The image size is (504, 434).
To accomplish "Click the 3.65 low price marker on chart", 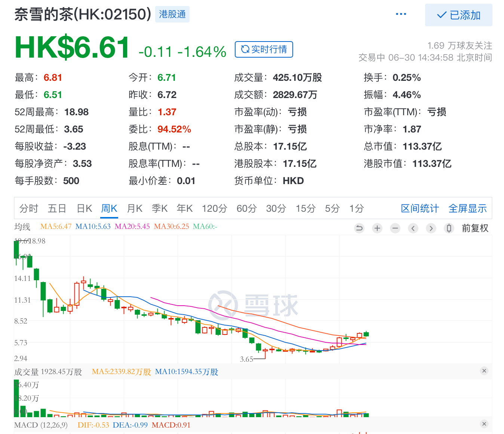I will click(x=246, y=359).
